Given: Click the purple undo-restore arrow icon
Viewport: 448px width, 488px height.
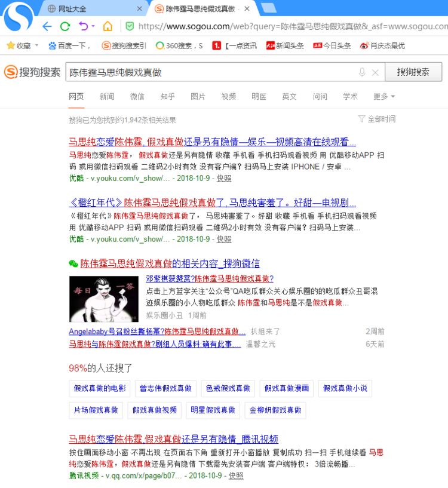Looking at the screenshot, I should tap(83, 26).
